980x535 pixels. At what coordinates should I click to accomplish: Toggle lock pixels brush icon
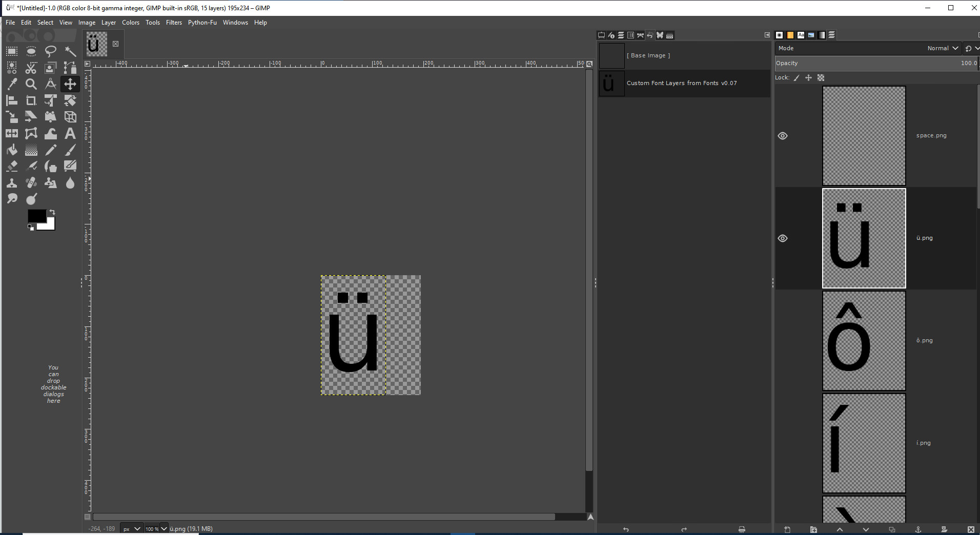click(797, 78)
